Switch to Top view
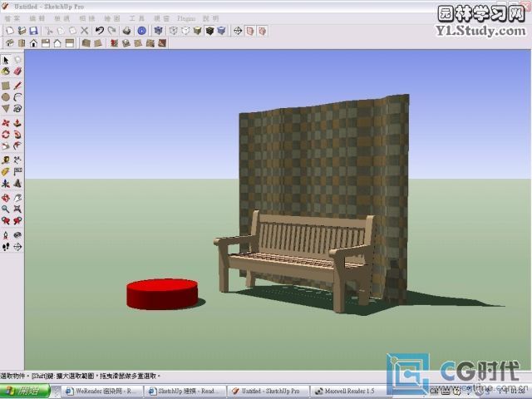 coord(22,43)
